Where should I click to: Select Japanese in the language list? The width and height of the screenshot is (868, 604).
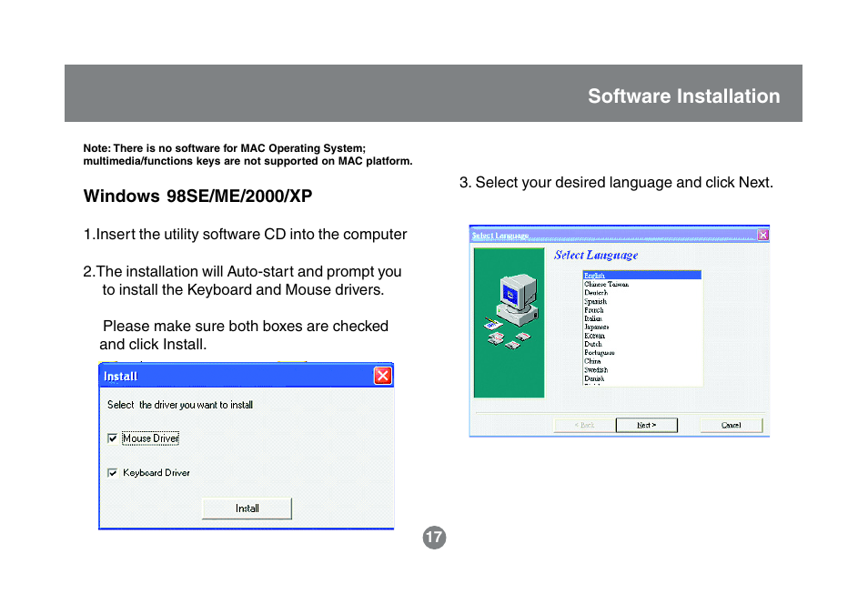click(642, 327)
